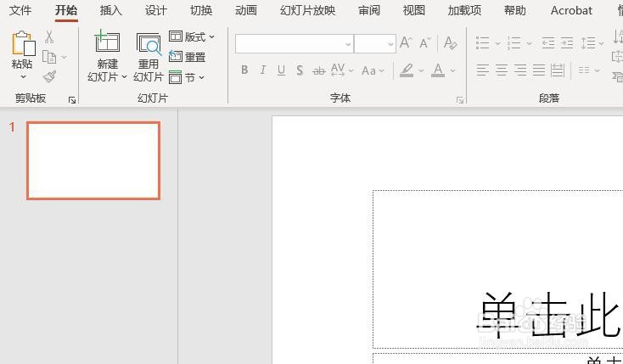Click the Paste clipboard icon
Screen dimensions: 623x364
click(23, 43)
